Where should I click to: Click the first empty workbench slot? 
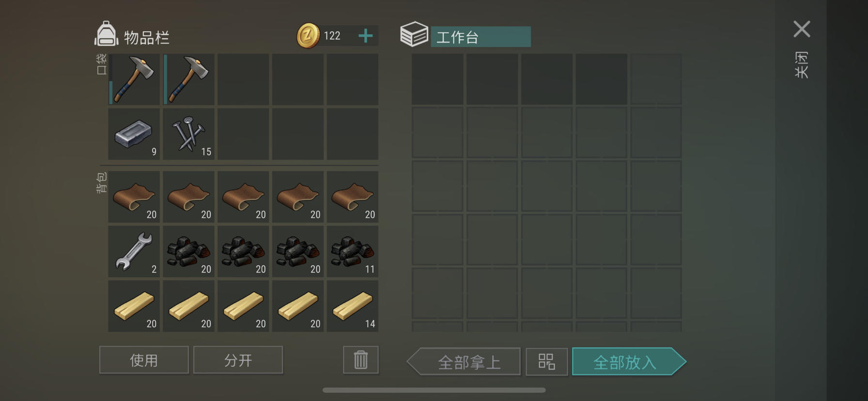(437, 79)
